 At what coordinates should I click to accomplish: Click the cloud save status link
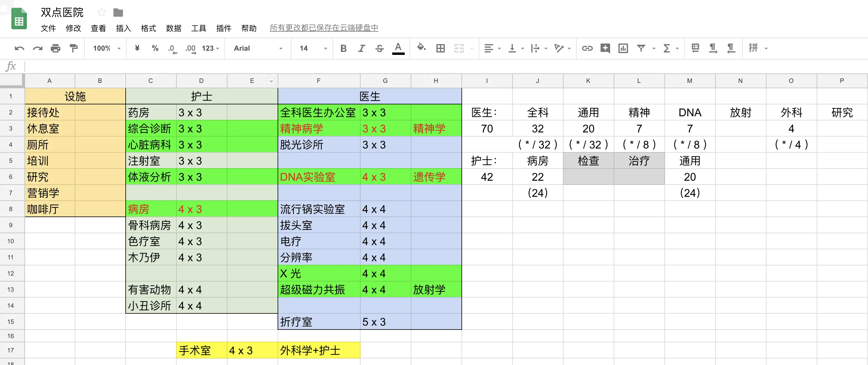tap(324, 28)
